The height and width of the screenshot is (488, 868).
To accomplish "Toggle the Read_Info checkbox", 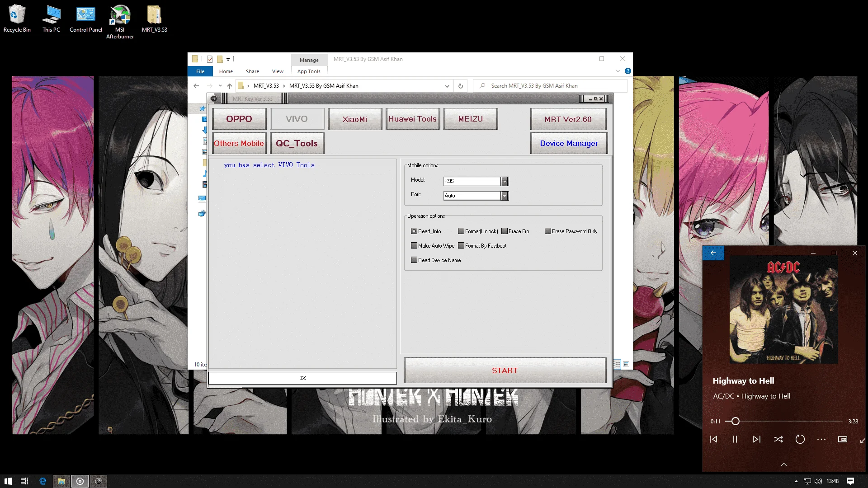I will 414,231.
